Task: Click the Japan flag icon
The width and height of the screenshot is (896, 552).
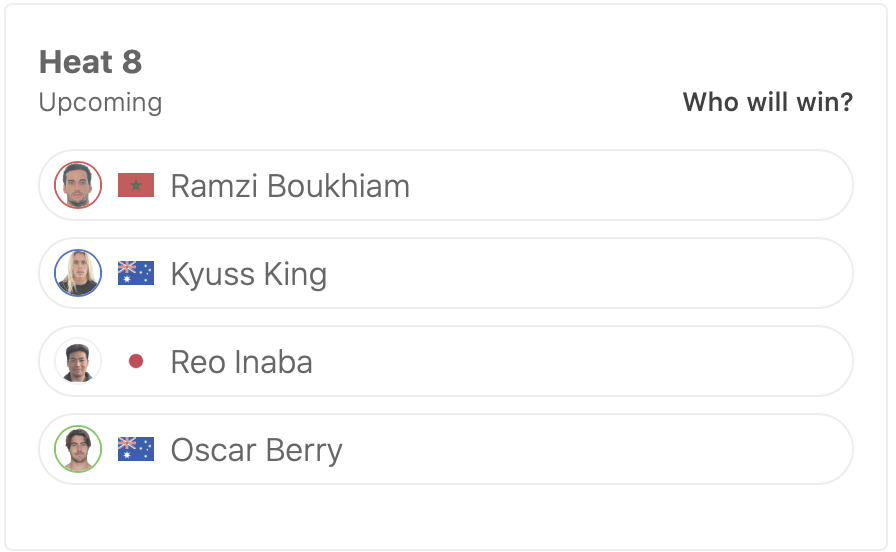Action: coord(136,361)
